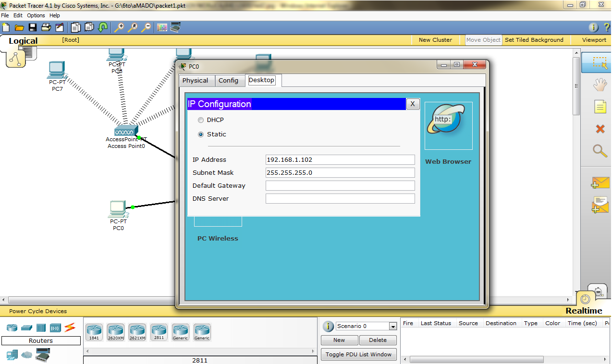Click the New scenario button
The width and height of the screenshot is (612, 364).
[x=339, y=340]
